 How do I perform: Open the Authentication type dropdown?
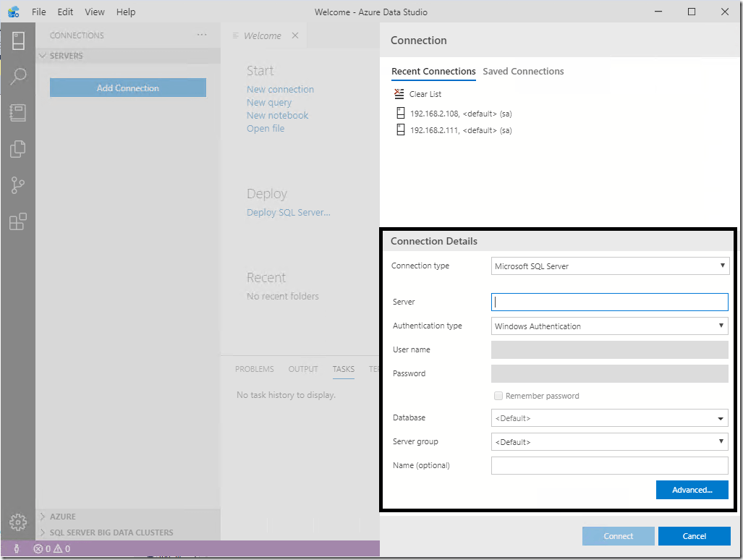pos(610,326)
